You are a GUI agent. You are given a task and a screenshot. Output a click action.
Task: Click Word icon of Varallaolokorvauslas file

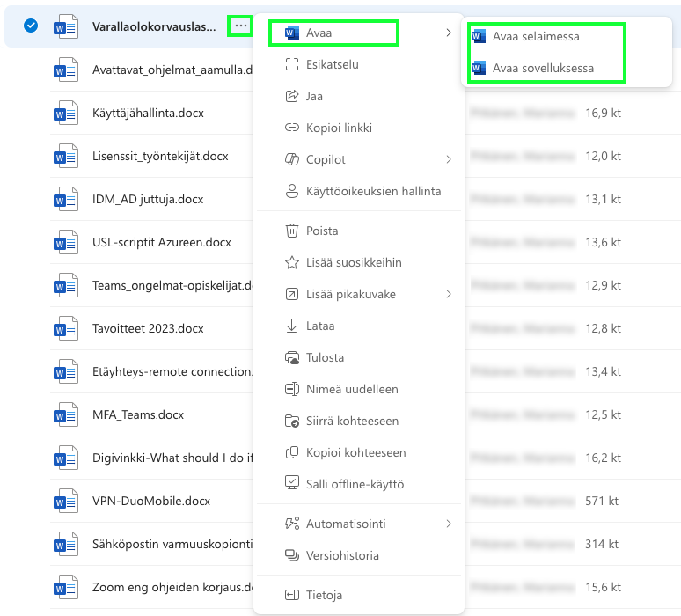click(66, 26)
